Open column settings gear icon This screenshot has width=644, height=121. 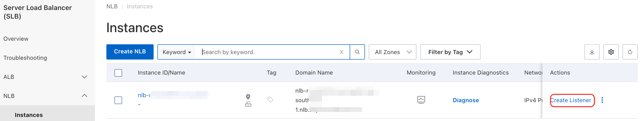611,52
